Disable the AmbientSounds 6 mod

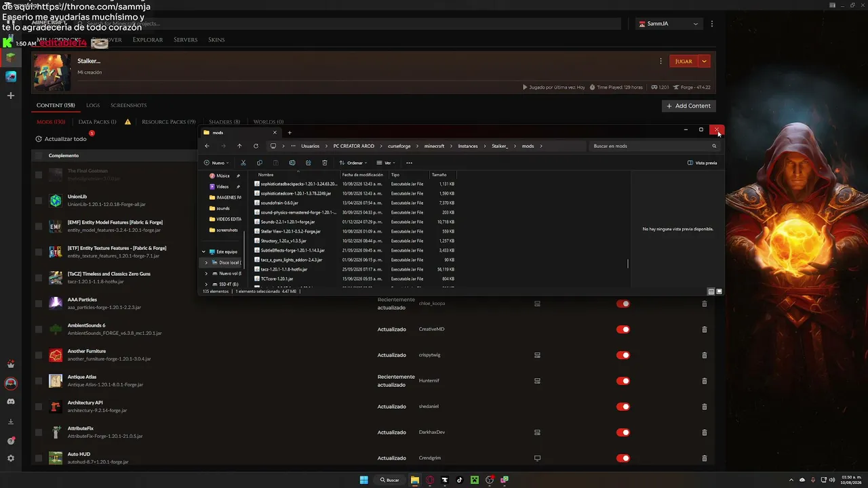pos(623,329)
